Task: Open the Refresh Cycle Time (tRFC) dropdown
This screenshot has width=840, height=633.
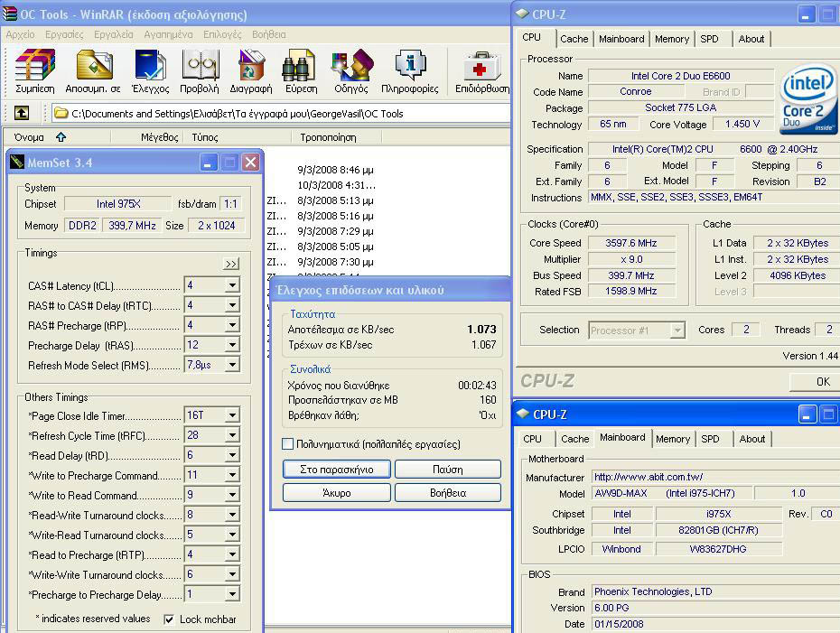Action: point(232,435)
